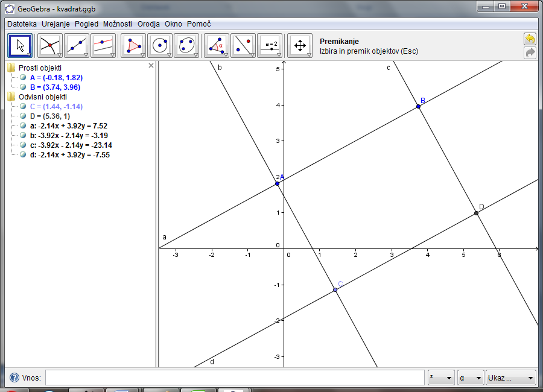This screenshot has height=392, width=543.
Task: Open the ² superscript symbols dropdown
Action: (x=441, y=378)
